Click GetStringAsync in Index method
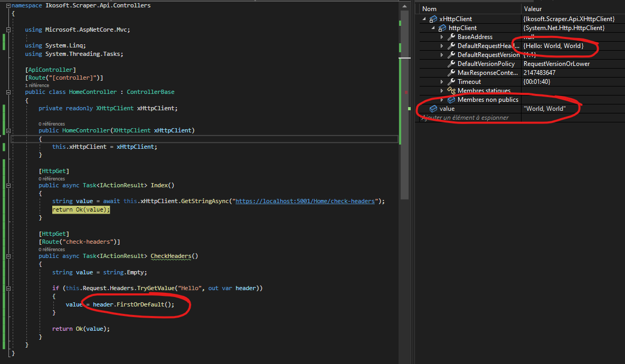This screenshot has width=625, height=364. (205, 201)
